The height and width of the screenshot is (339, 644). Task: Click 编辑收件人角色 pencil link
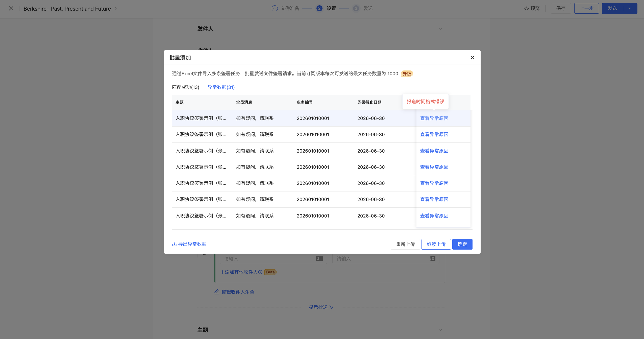click(x=234, y=292)
